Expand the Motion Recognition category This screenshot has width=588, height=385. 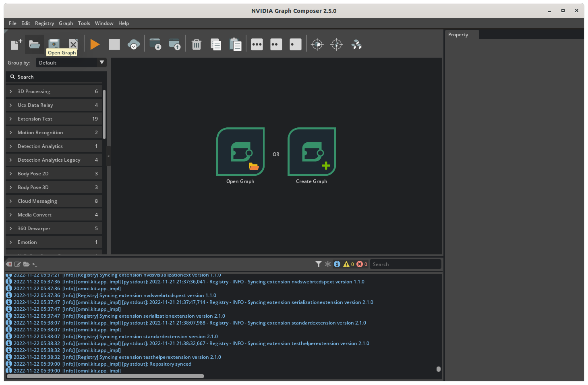(54, 133)
